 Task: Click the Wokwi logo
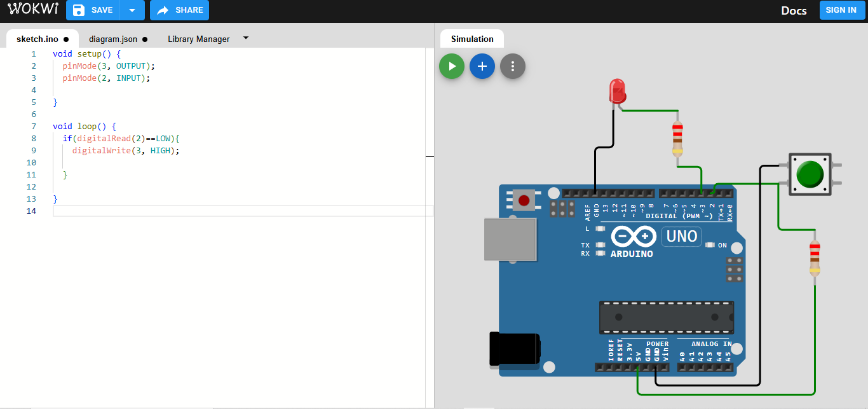click(x=33, y=10)
